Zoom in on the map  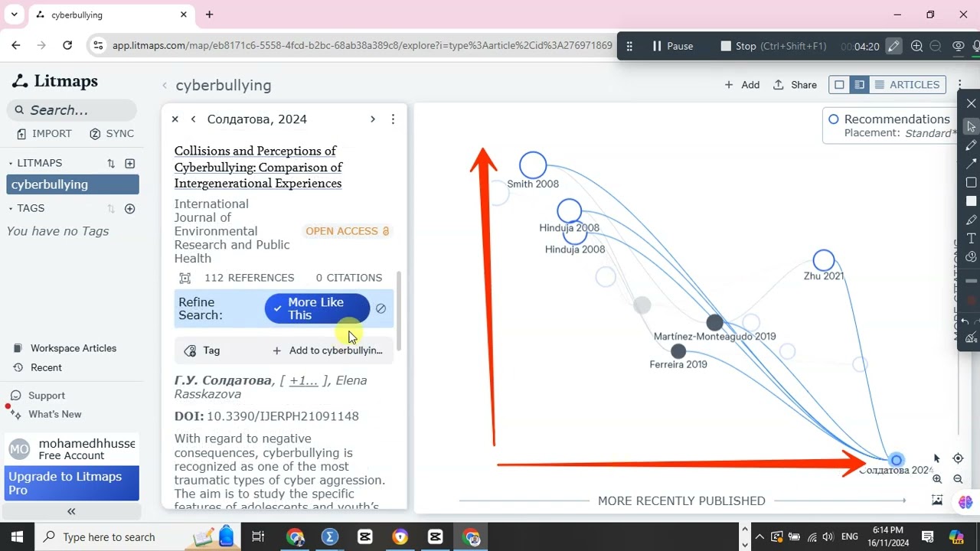pos(937,479)
